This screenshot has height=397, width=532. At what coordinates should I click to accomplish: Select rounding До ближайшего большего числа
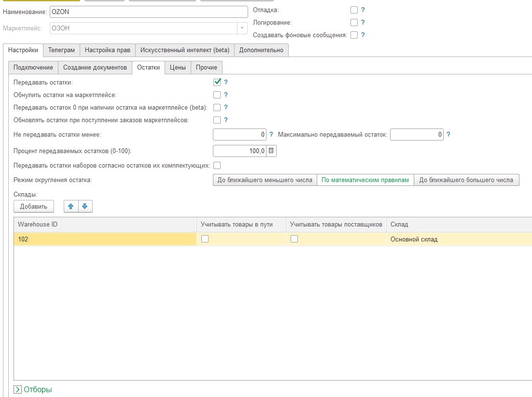click(x=466, y=180)
